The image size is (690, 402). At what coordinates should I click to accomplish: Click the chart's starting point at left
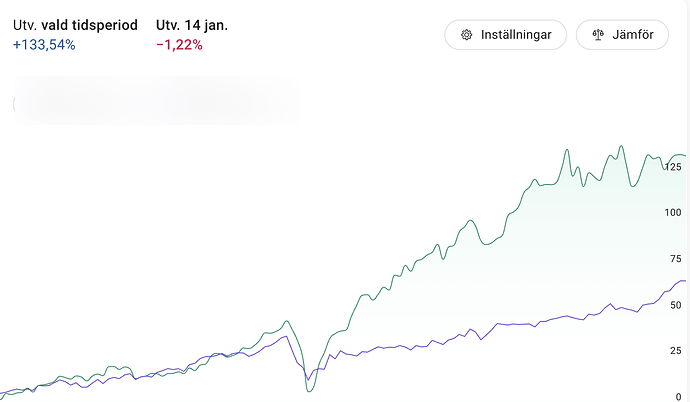pyautogui.click(x=3, y=393)
